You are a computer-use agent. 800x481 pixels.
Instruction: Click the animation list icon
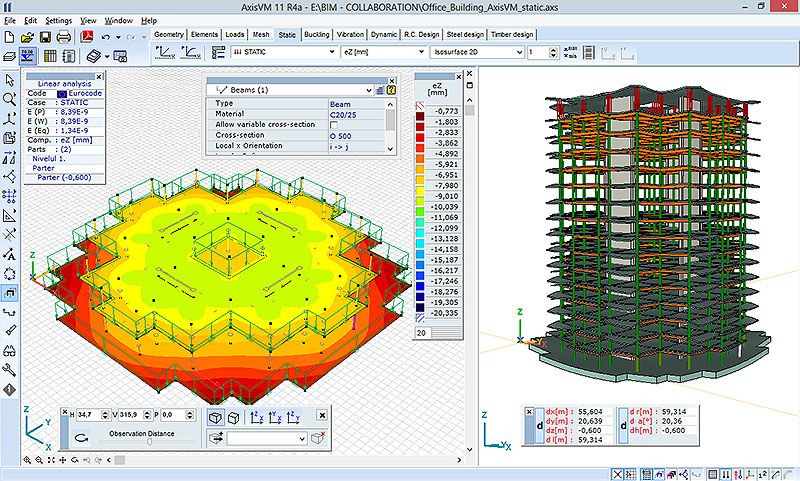588,52
